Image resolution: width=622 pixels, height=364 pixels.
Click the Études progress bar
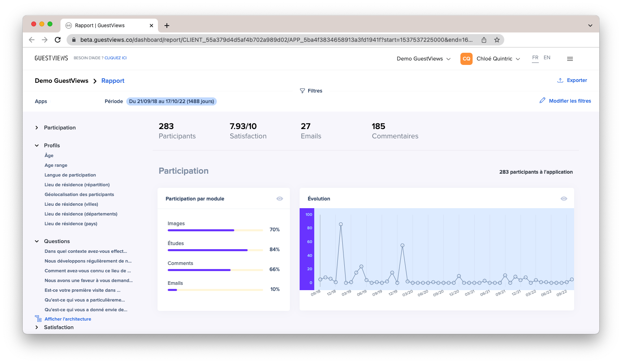[215, 250]
